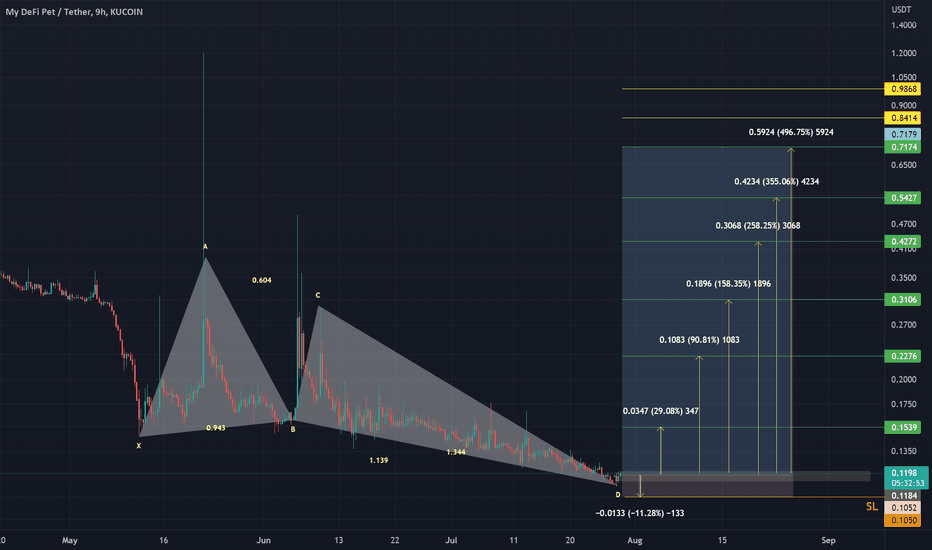Image resolution: width=932 pixels, height=550 pixels.
Task: Select the 0.1083 (90.81%) measurement label
Action: (699, 340)
